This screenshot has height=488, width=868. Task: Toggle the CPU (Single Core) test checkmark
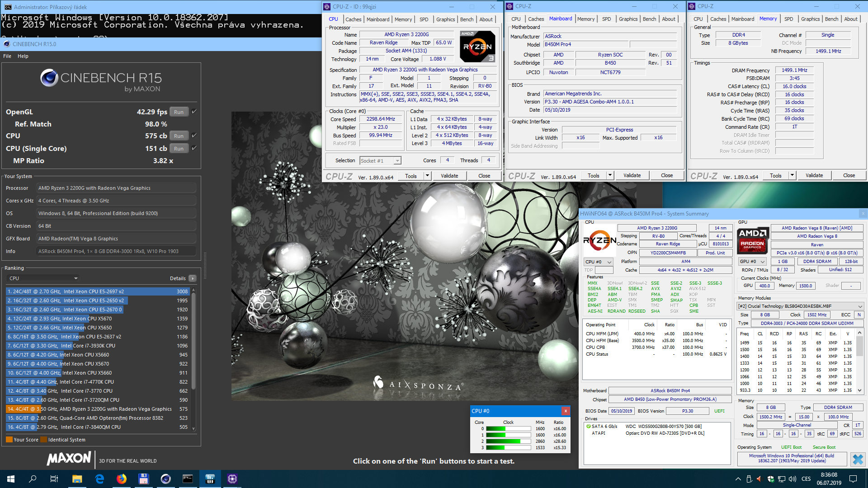tap(194, 148)
